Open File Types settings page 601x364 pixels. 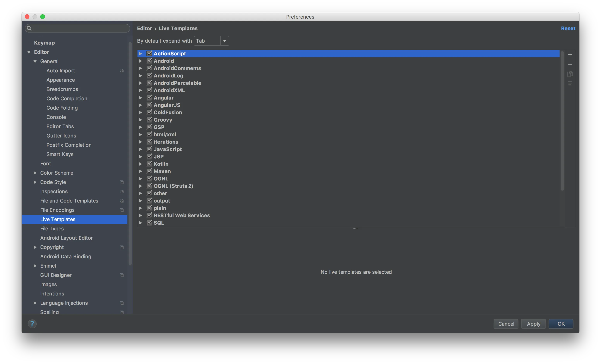coord(52,229)
